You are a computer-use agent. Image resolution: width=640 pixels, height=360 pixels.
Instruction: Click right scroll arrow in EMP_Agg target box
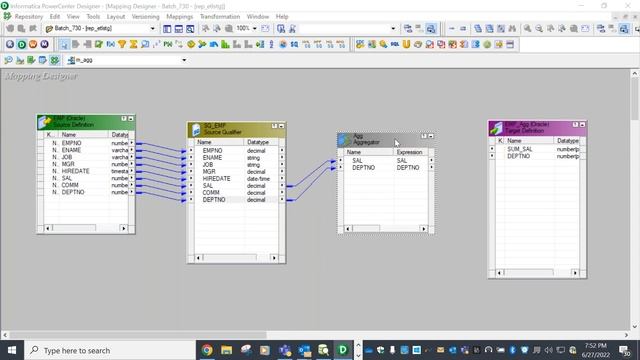(575, 273)
